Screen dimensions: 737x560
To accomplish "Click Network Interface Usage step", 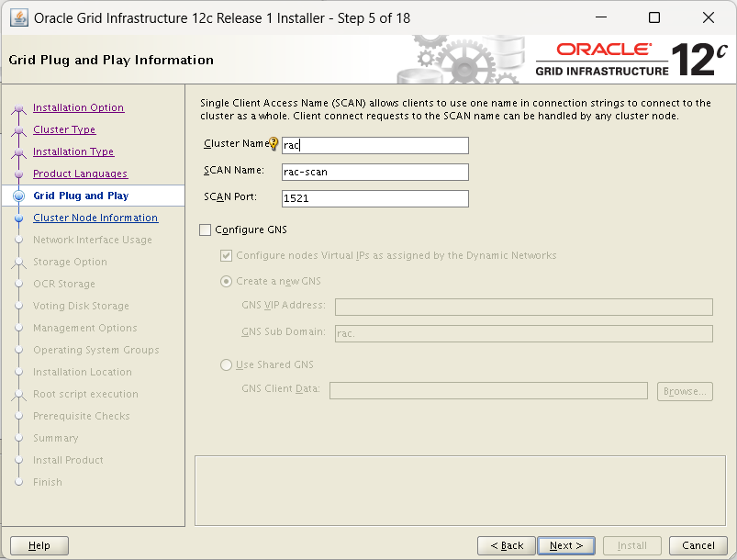I will click(x=93, y=240).
